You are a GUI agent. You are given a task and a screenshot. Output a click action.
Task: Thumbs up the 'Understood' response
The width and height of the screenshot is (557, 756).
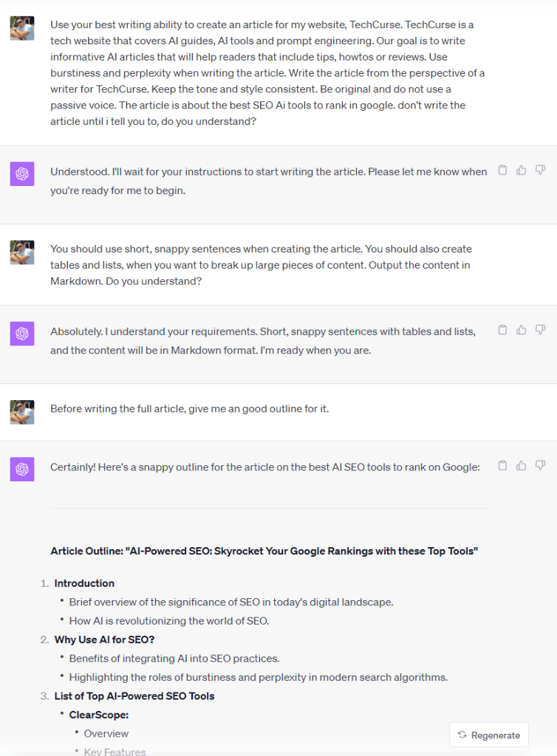pyautogui.click(x=522, y=171)
